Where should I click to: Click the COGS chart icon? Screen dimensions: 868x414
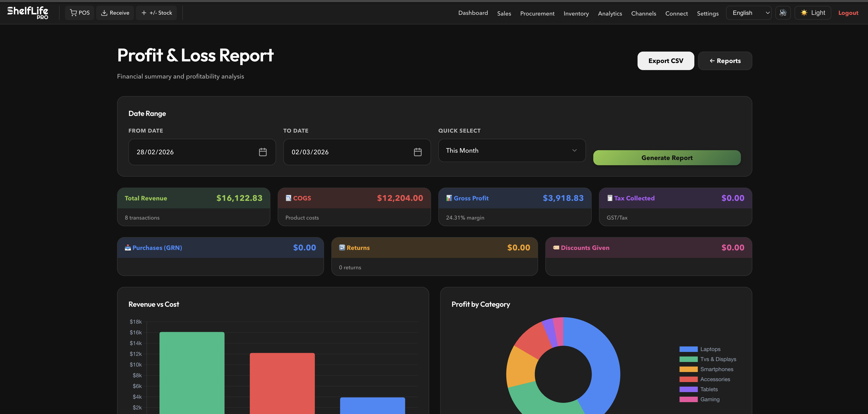[288, 198]
